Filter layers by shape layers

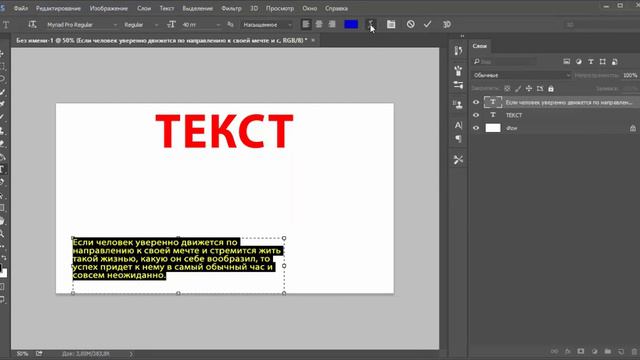pos(602,62)
